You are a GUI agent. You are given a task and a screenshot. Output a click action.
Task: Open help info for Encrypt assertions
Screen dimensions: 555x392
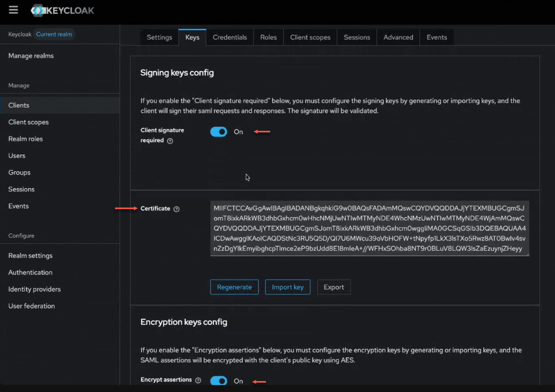pos(198,380)
